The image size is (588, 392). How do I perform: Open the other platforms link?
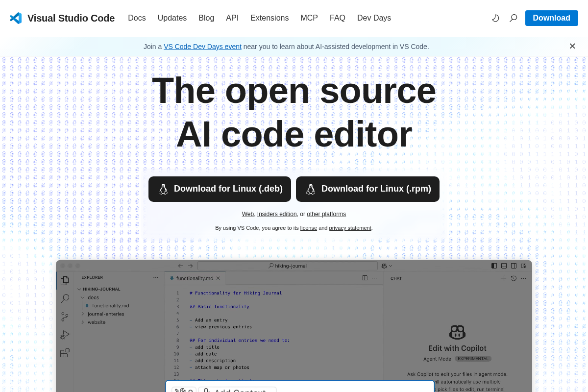pyautogui.click(x=326, y=214)
